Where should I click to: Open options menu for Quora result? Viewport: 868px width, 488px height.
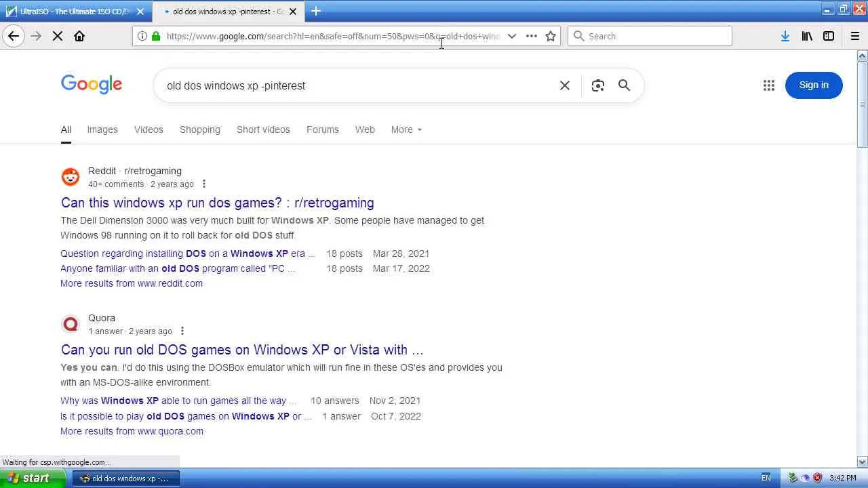(x=182, y=331)
